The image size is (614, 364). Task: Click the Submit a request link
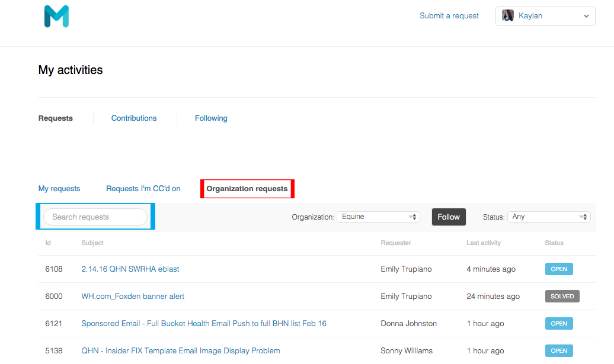(449, 16)
